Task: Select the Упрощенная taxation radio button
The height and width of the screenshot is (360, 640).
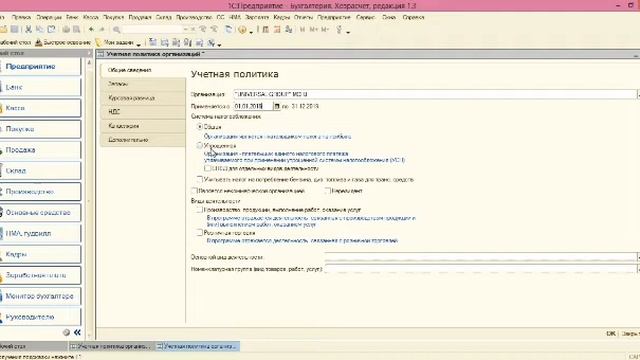Action: [200, 145]
